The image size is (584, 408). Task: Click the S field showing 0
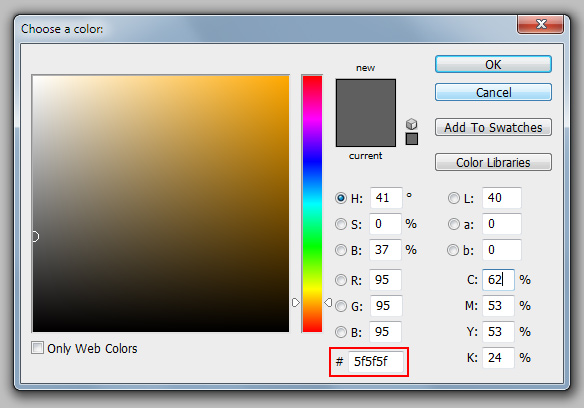(385, 224)
